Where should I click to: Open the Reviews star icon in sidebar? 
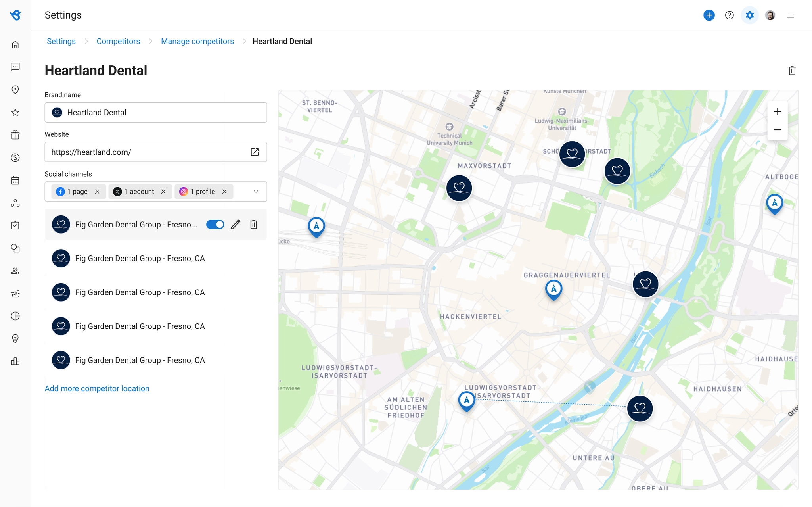tap(15, 113)
